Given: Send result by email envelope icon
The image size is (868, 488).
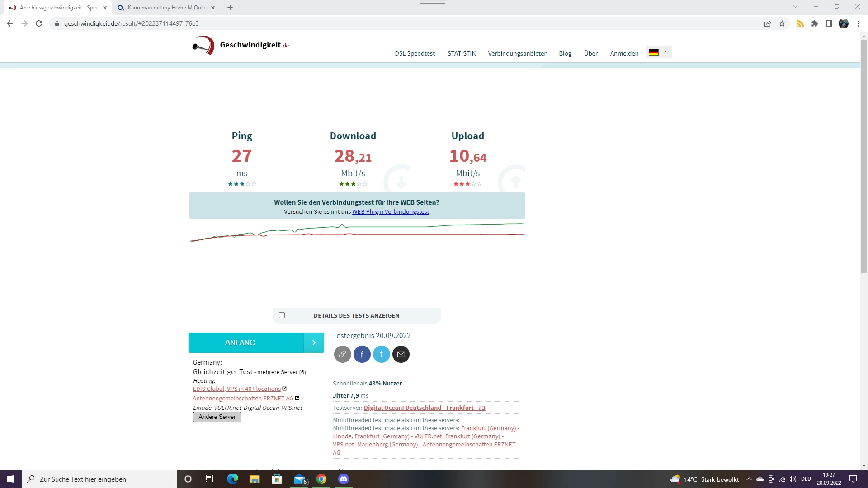Looking at the screenshot, I should [x=401, y=354].
